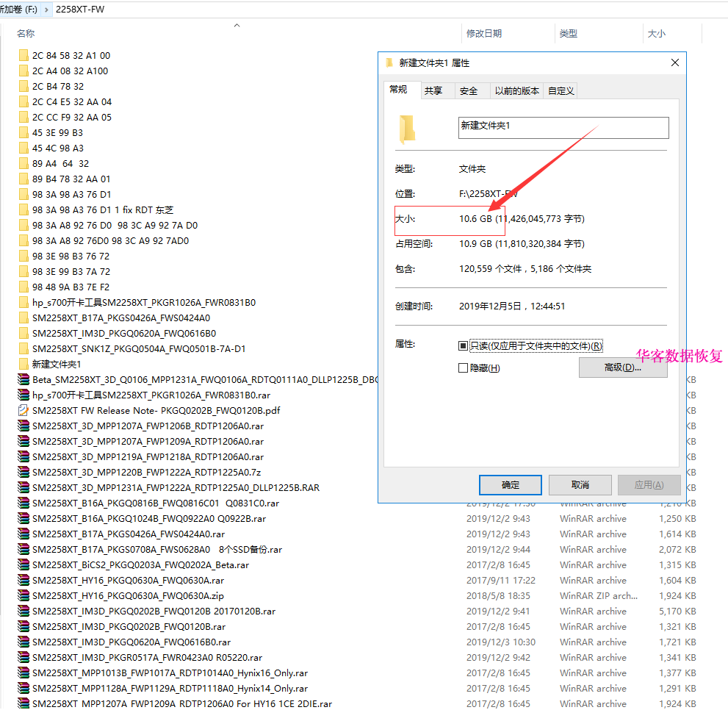This screenshot has width=728, height=710.
Task: Click the 45 3E 99 B3 folder icon
Action: 24,133
